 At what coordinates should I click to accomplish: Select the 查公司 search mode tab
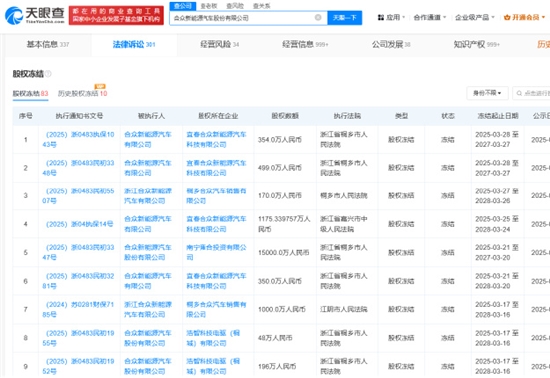183,6
